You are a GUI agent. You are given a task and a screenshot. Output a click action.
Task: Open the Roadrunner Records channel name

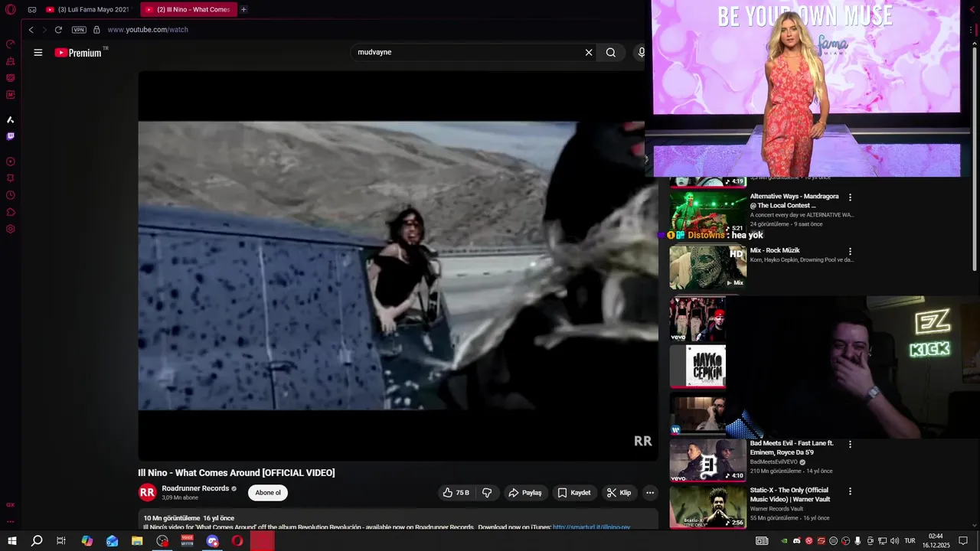195,488
